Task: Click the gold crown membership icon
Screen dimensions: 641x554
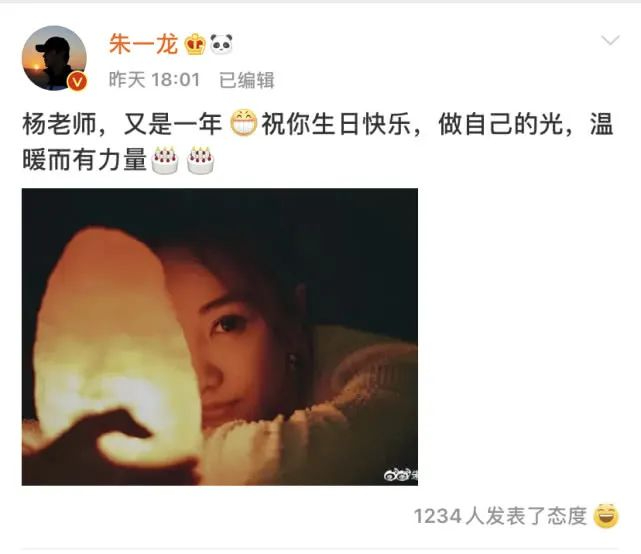Action: click(x=195, y=44)
